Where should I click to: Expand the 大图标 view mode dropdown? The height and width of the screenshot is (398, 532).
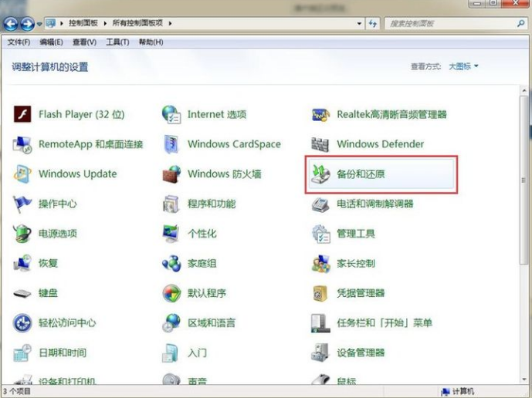tap(463, 66)
